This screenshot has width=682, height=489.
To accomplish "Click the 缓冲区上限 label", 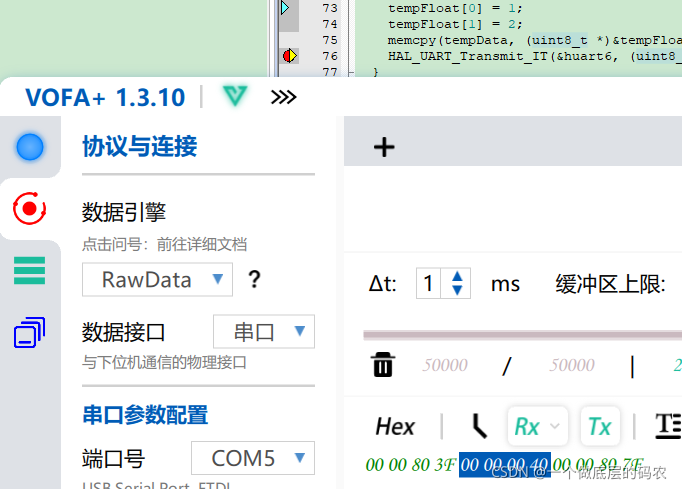I will coord(611,284).
